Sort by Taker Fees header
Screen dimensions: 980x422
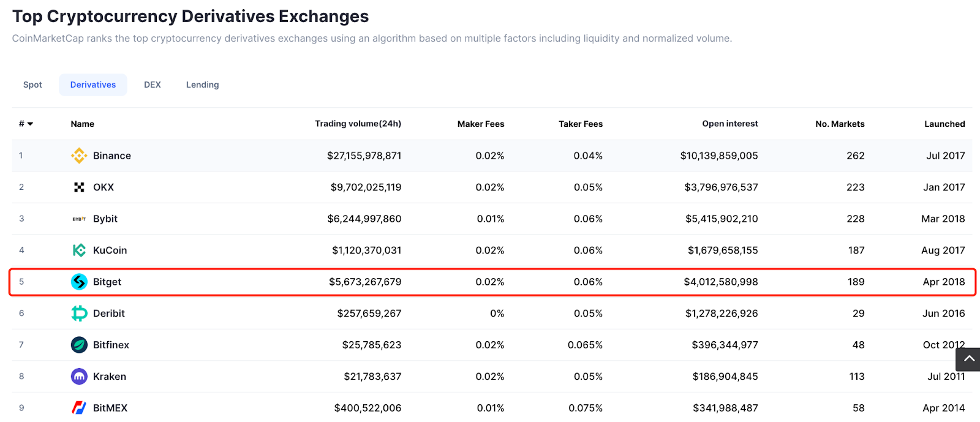click(x=581, y=124)
